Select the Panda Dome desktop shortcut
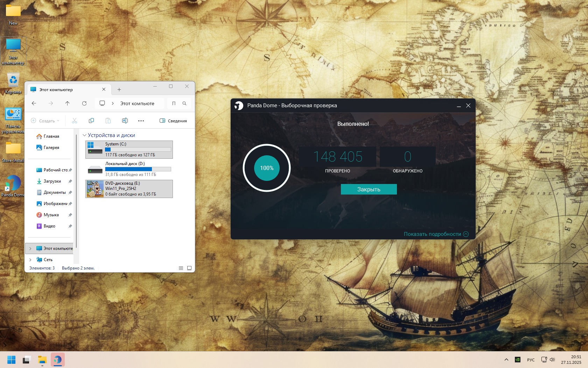Screen dimensions: 588x368 [13, 186]
